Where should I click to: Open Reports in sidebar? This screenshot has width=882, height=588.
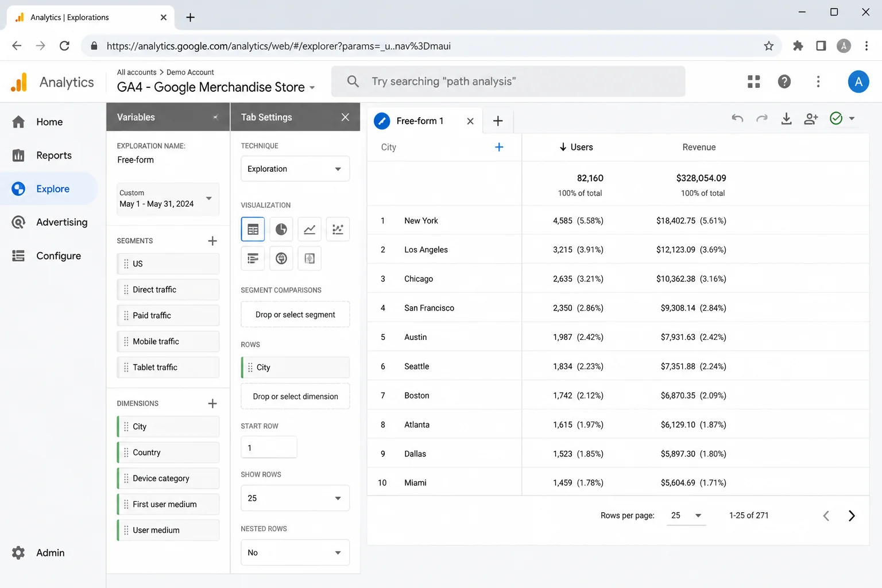49,155
